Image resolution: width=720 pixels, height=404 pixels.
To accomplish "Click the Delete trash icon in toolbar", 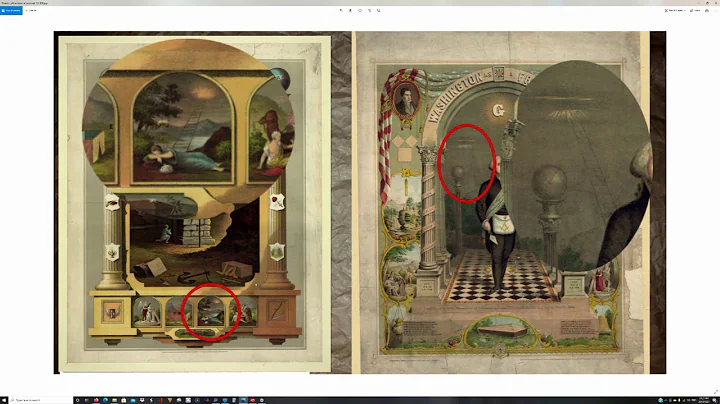I will (350, 10).
